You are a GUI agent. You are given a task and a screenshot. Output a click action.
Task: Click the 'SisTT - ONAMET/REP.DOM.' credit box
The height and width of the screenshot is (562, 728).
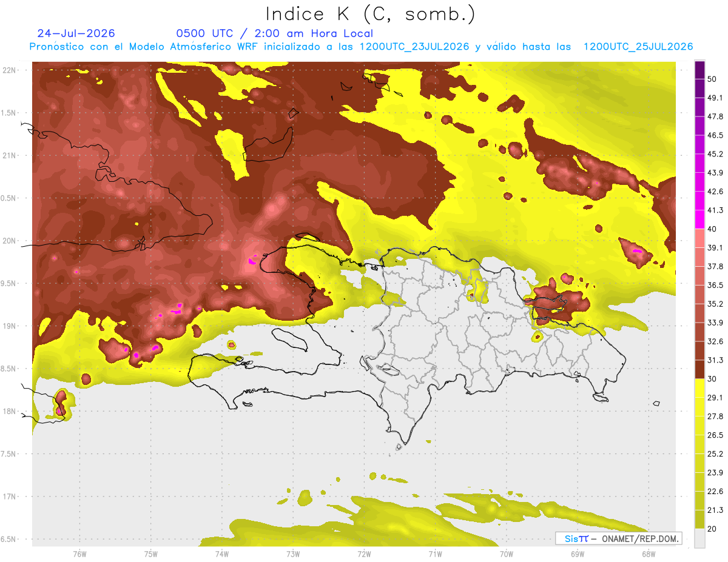pos(618,538)
